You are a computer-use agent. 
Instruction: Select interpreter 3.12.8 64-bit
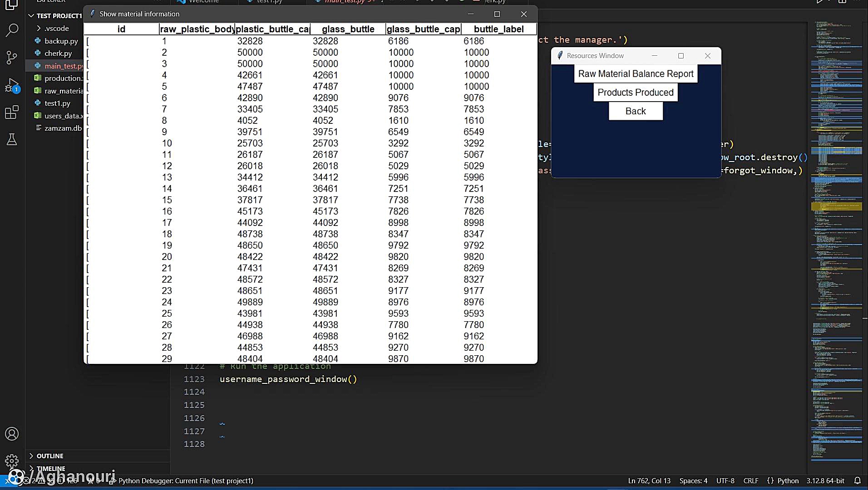coord(825,480)
